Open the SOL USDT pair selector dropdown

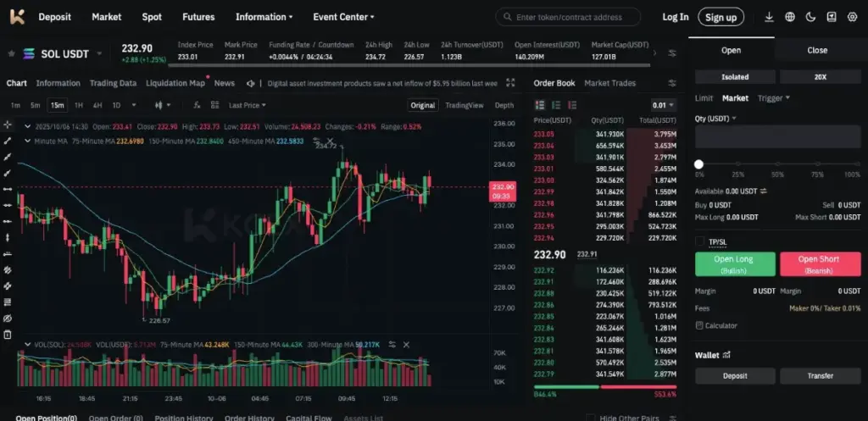(x=100, y=53)
